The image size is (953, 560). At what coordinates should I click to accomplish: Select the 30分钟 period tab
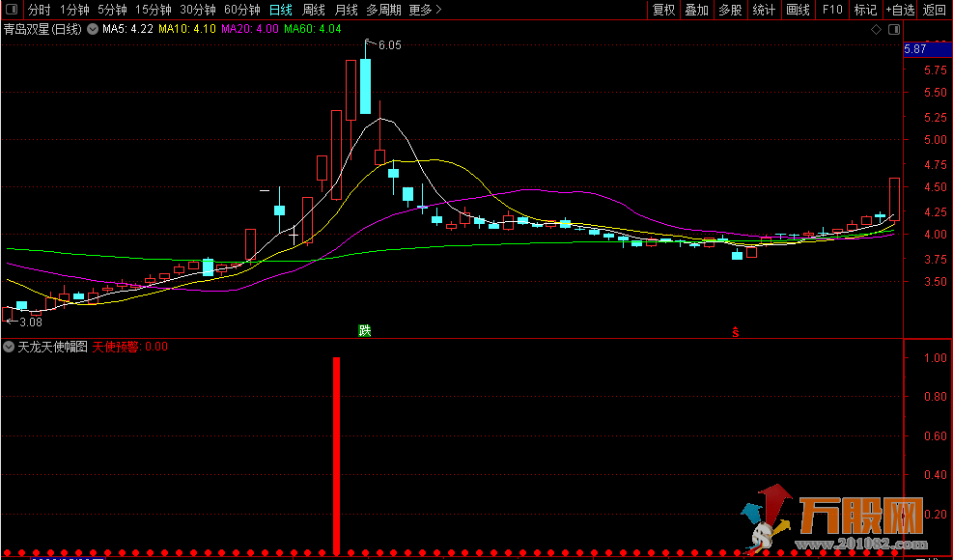pyautogui.click(x=198, y=10)
